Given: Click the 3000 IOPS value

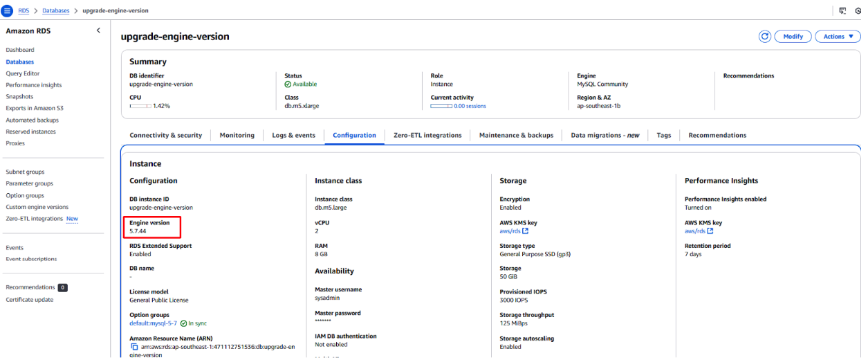Looking at the screenshot, I should pyautogui.click(x=514, y=300).
